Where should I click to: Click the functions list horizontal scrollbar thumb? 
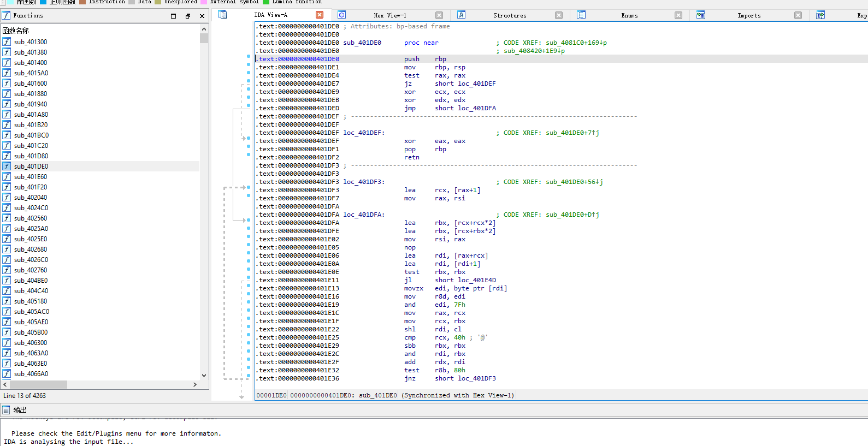pos(38,384)
